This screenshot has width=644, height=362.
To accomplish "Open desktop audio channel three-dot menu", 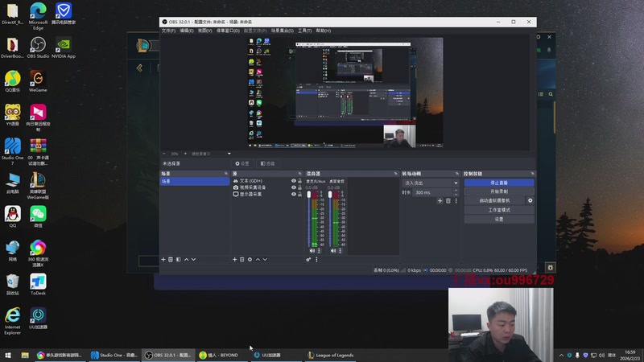I will pyautogui.click(x=340, y=250).
